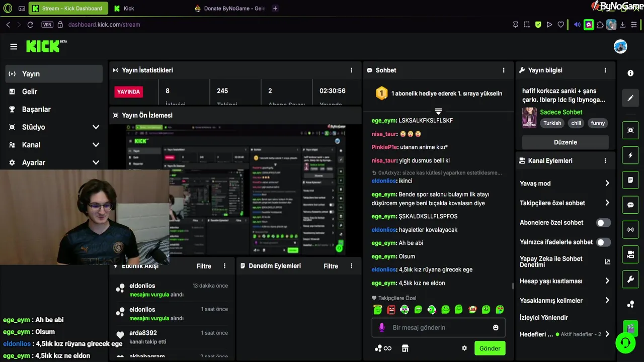
Task: Open Kanal Eylemleri three-dot menu
Action: click(x=605, y=161)
